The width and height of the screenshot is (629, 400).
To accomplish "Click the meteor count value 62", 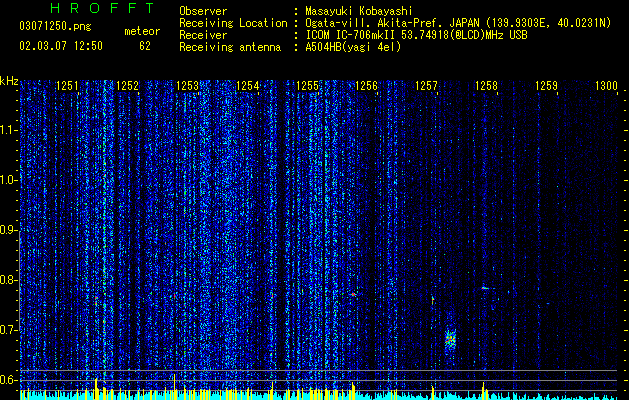I will pyautogui.click(x=145, y=46).
